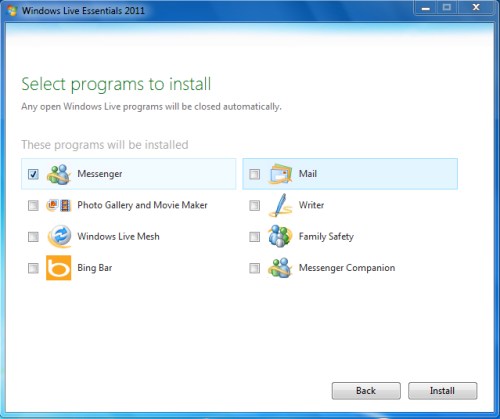Click the Windows Live Essentials title bar logo
The width and height of the screenshot is (500, 419).
click(12, 10)
